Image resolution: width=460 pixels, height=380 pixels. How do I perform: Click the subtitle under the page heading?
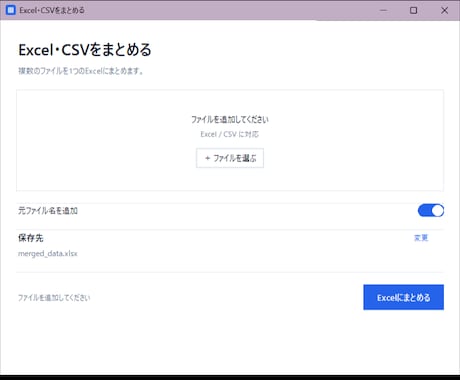81,71
